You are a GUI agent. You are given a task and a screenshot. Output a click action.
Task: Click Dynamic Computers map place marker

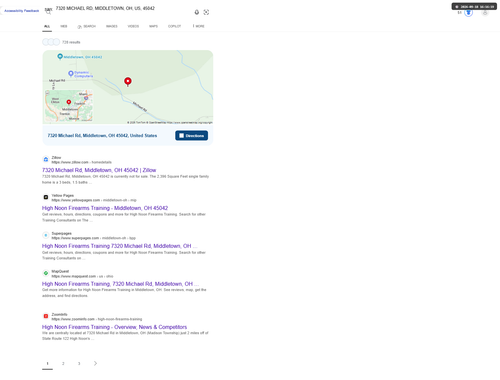point(71,74)
